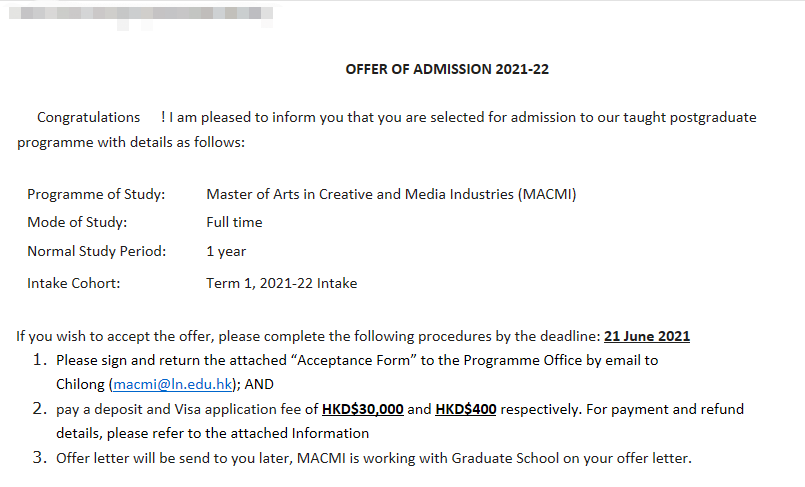The width and height of the screenshot is (805, 487).
Task: Select the underlined deadline '21 June 2021'
Action: point(647,336)
